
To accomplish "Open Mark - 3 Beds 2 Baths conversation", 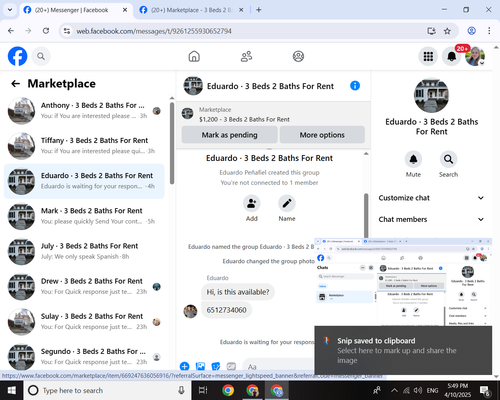I will point(84,216).
